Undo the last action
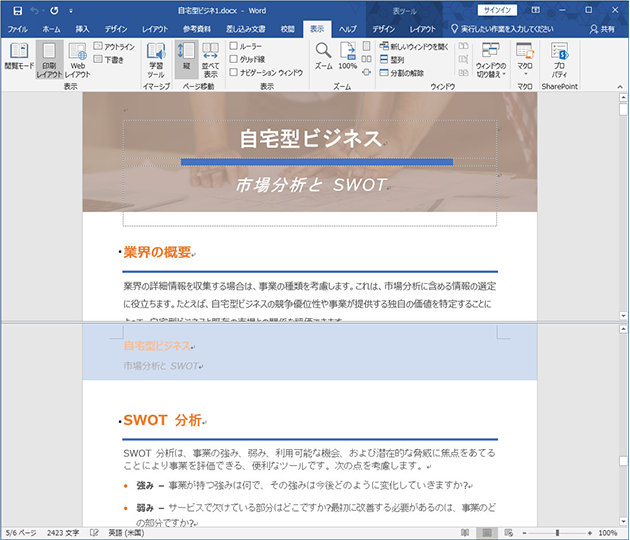Screen dimensions: 630x540 point(35,11)
